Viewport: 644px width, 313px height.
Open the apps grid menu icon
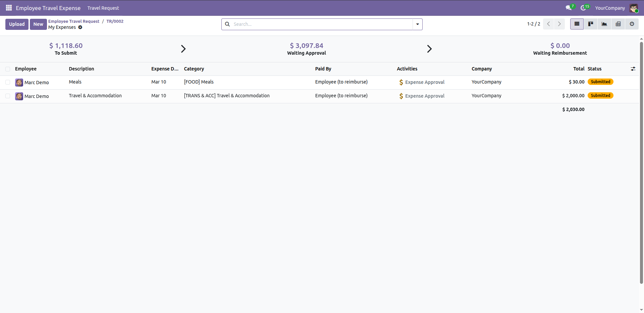tap(9, 8)
